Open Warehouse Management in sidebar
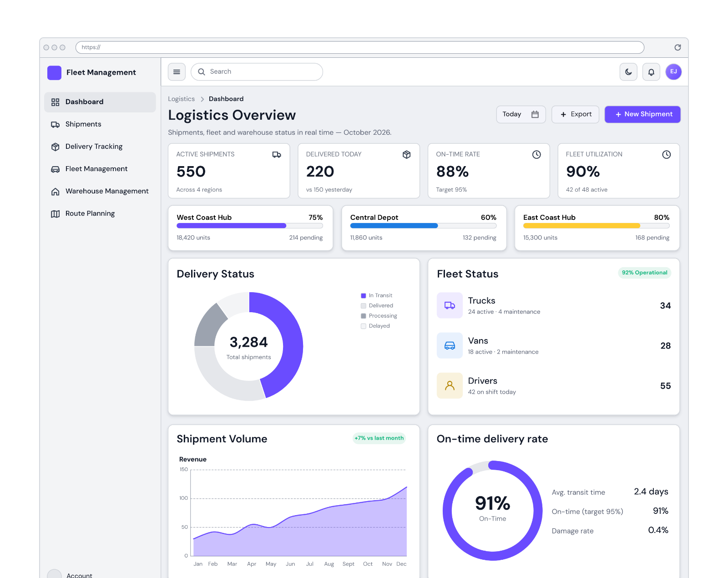The height and width of the screenshot is (578, 728). pyautogui.click(x=100, y=191)
